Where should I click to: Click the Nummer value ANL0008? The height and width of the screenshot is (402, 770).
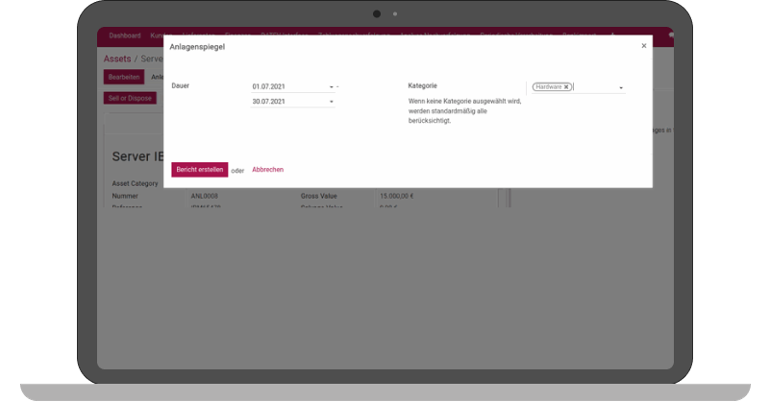(205, 197)
